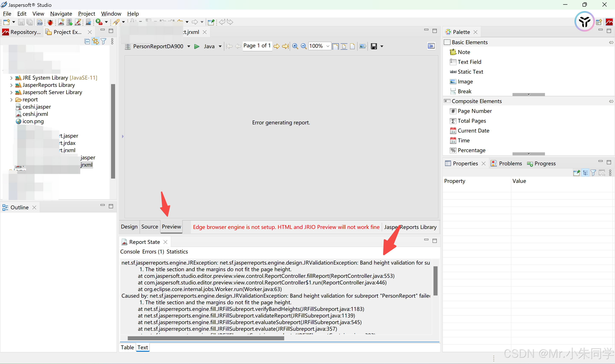This screenshot has width=615, height=364.
Task: Open the Window menu
Action: (x=111, y=14)
